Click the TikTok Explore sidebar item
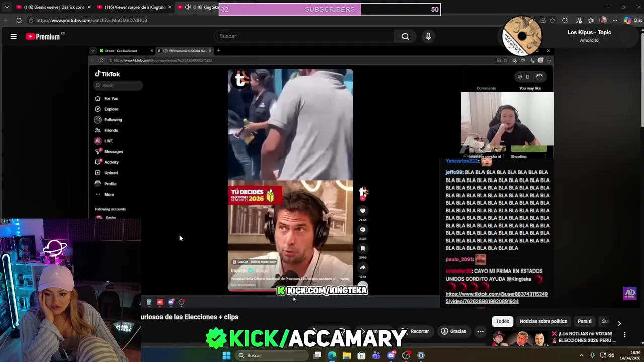This screenshot has height=362, width=644. 107,109
